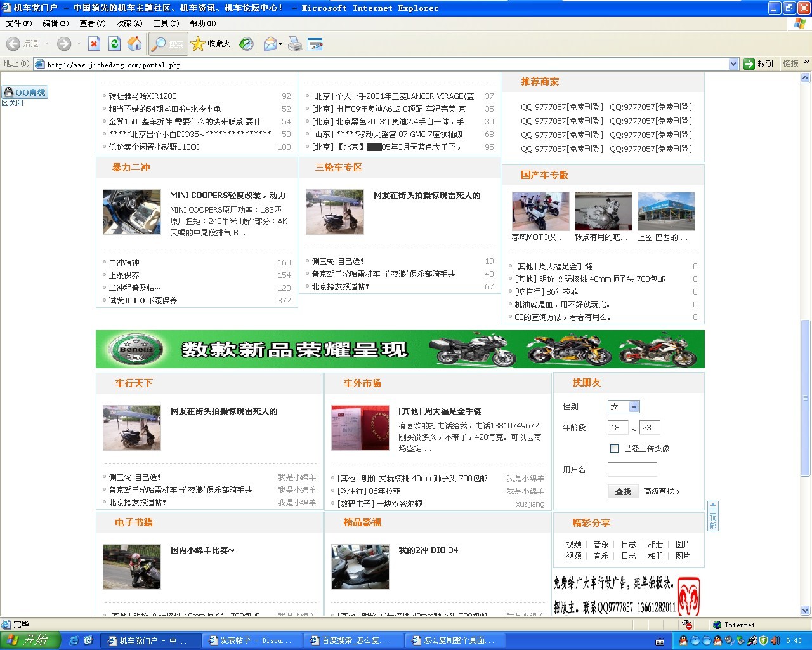This screenshot has height=650, width=812.
Task: Switch to 百度搜索_怎么复 taskbar window
Action: coord(353,640)
